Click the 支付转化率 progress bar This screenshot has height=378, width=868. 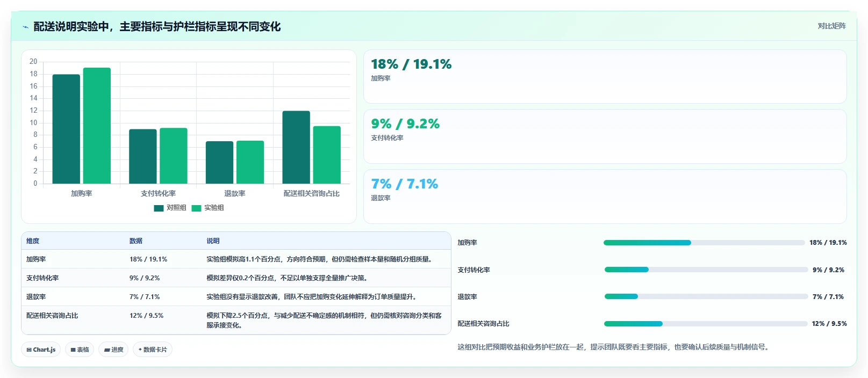coord(706,270)
